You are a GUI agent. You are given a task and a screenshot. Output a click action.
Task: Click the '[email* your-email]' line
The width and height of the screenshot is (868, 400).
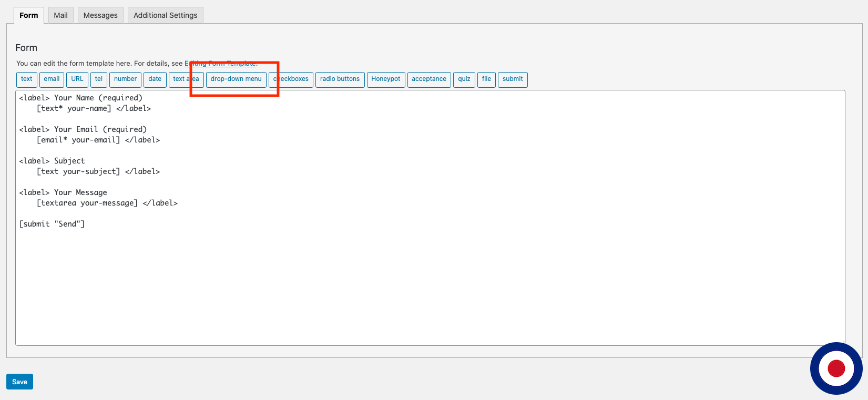tap(98, 140)
